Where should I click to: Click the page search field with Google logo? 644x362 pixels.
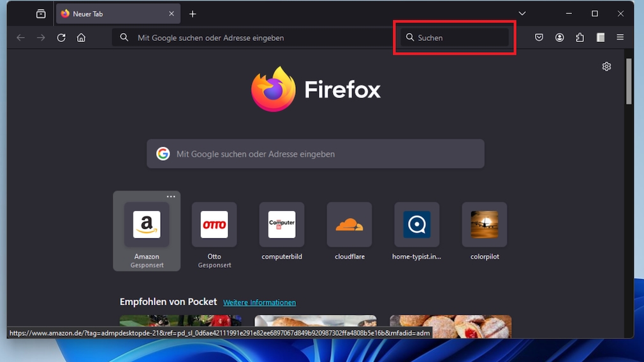(316, 154)
